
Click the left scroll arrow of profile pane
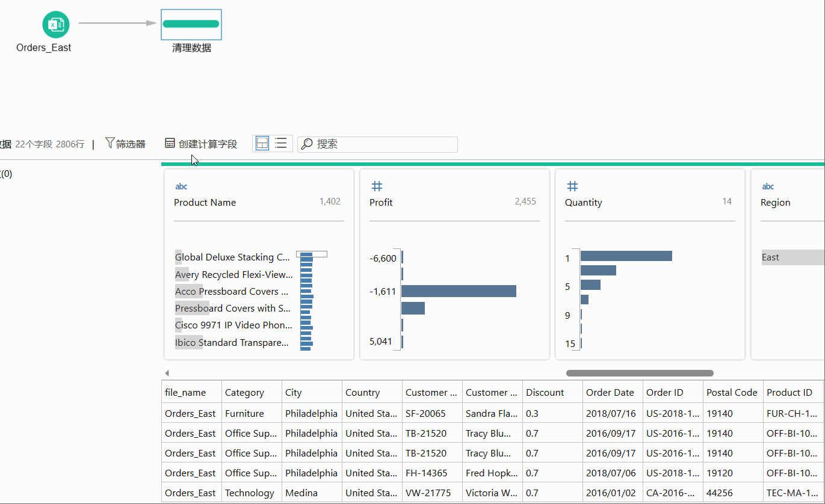click(x=167, y=373)
